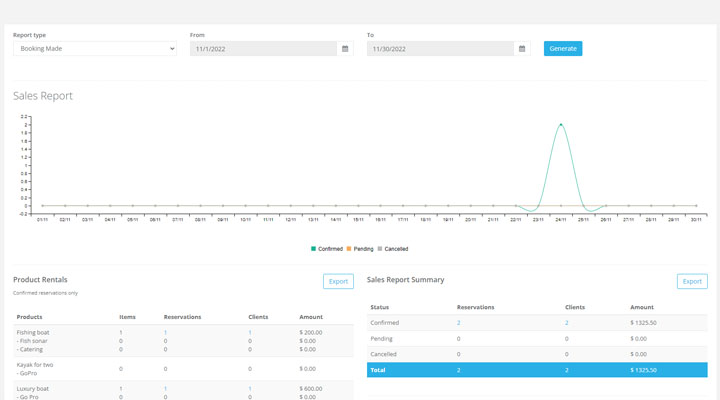Click the Products column header
Image resolution: width=720 pixels, height=400 pixels.
click(29, 317)
